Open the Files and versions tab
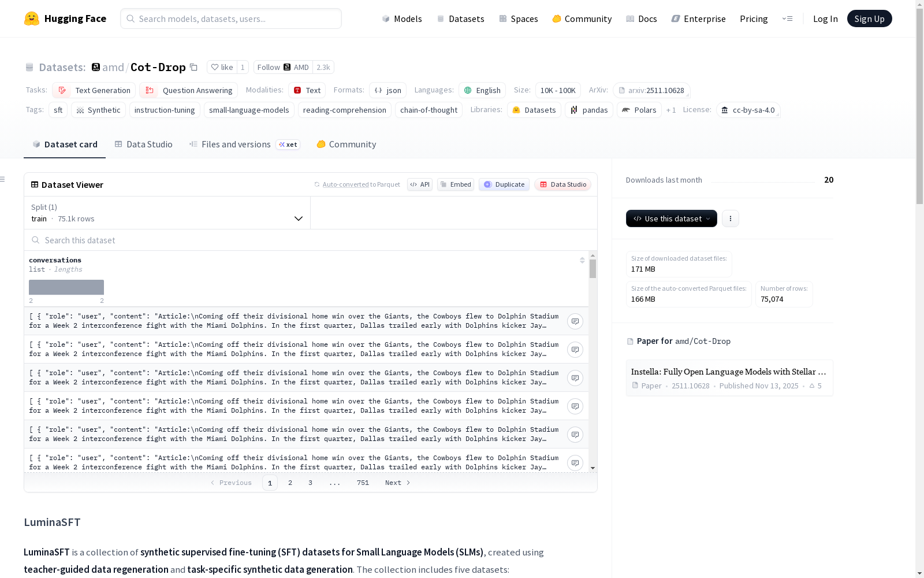The width and height of the screenshot is (924, 578). [x=244, y=144]
